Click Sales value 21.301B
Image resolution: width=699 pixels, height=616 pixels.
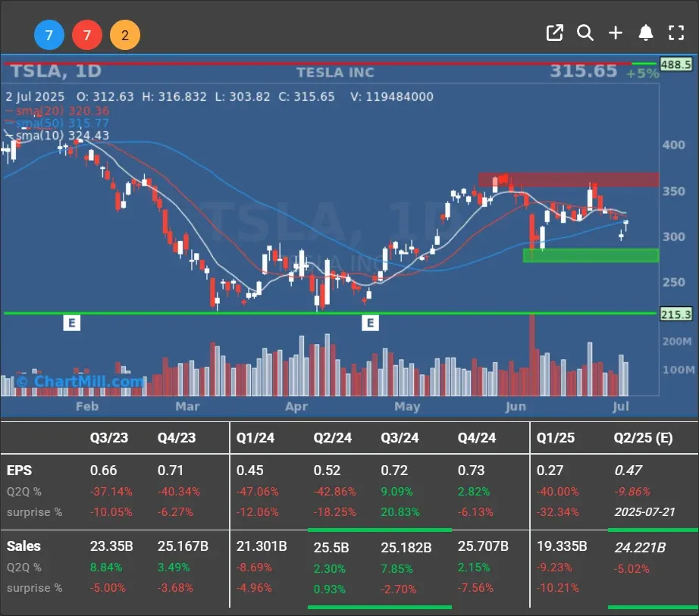(262, 546)
